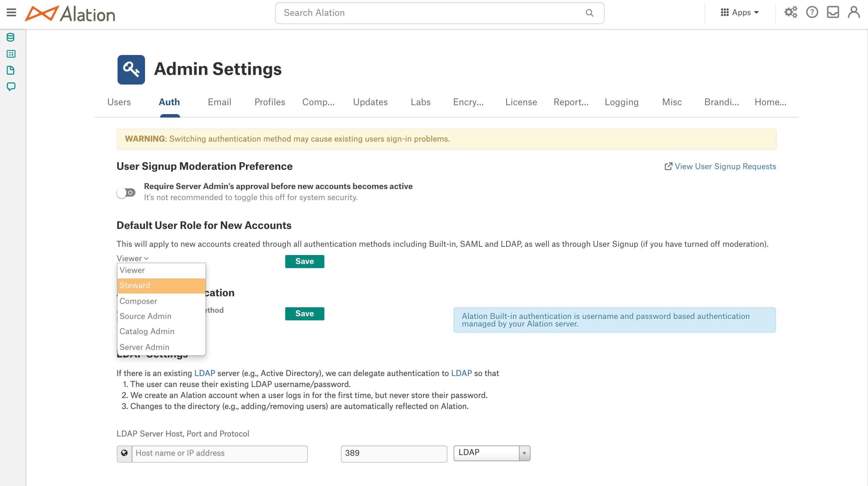Switch to the Comp... tab

318,102
